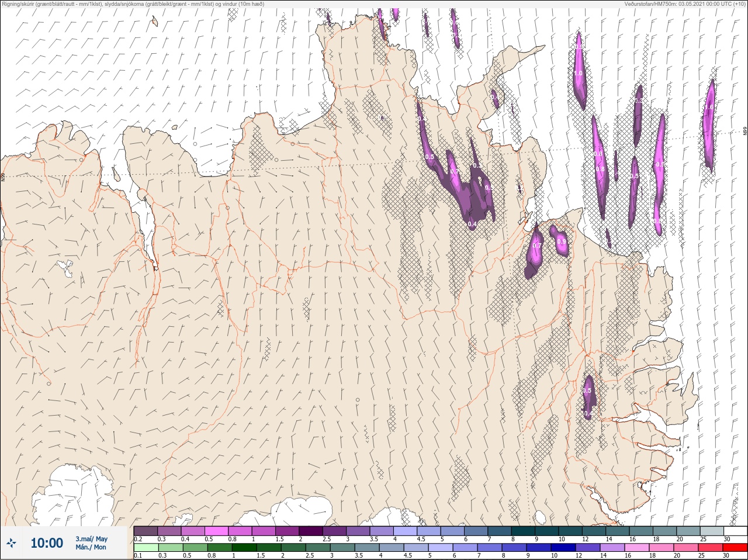Viewport: 748px width, 560px height.
Task: Select the 14 swatch on the snow scale
Action: coord(618,531)
